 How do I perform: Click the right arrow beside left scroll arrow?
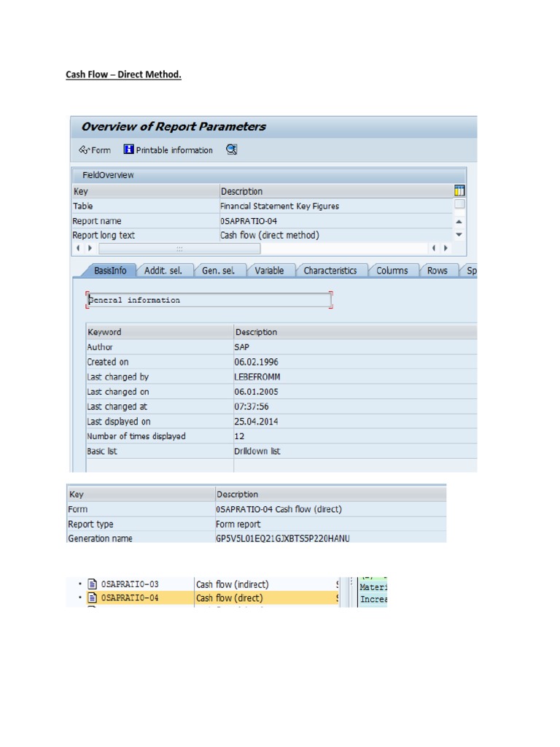coord(90,248)
